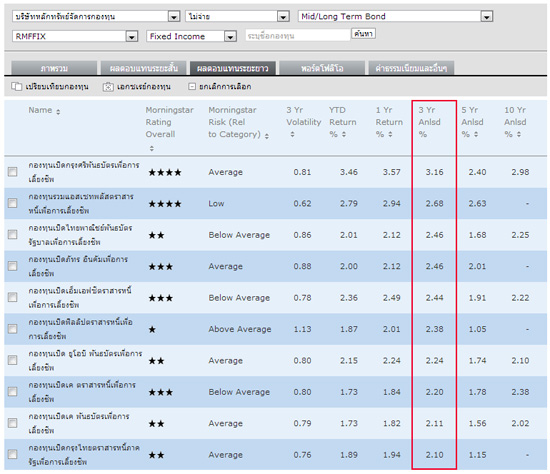Sort by 1 Yr Return % arrows
This screenshot has width=550, height=474.
(x=390, y=134)
